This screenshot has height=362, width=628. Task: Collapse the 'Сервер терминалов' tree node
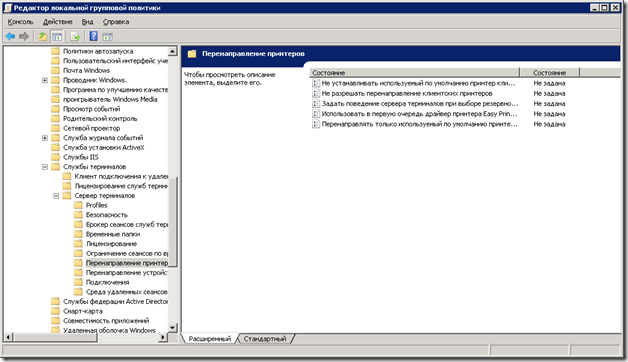click(56, 195)
